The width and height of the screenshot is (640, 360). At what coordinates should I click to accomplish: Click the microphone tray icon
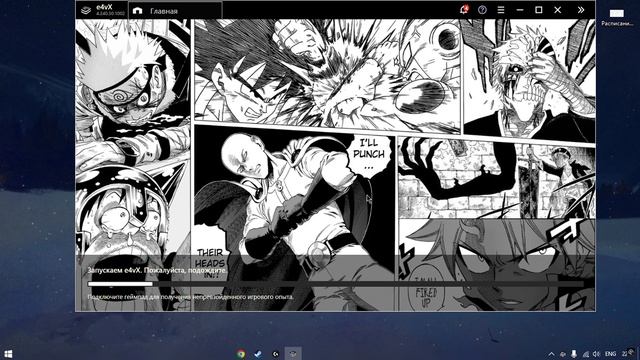(574, 354)
